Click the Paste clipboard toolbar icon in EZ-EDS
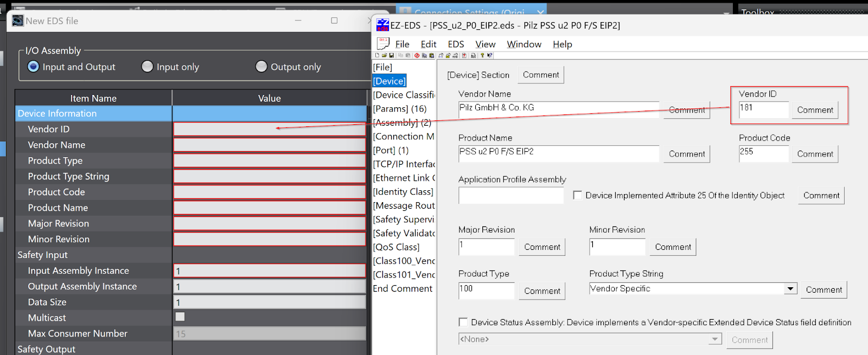 (408, 55)
